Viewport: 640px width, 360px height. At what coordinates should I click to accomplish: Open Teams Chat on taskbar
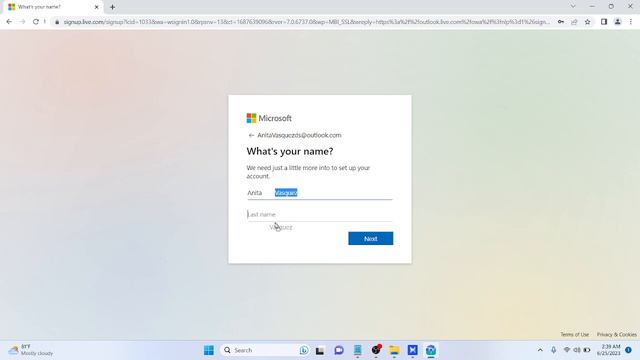coord(339,350)
